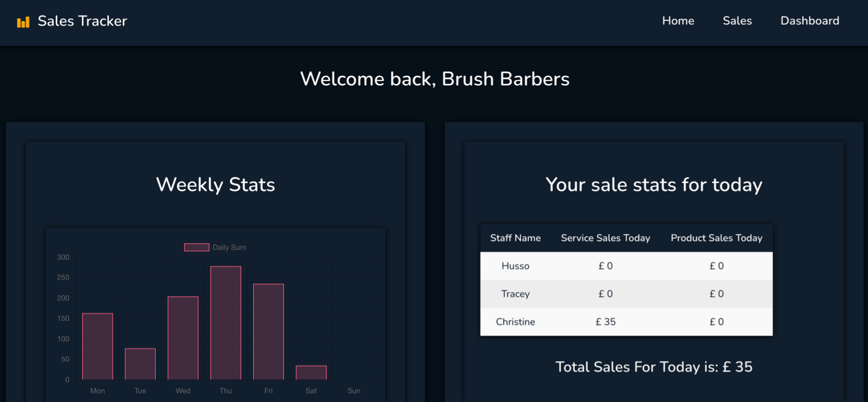The image size is (868, 402).
Task: Toggle Christine's row selection in the table
Action: 626,322
